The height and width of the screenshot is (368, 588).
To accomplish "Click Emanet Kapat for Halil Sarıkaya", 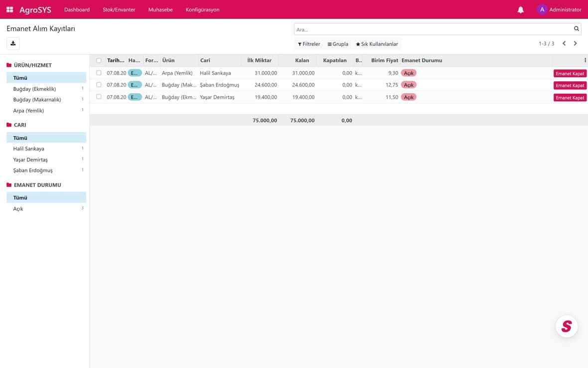I will tap(570, 73).
